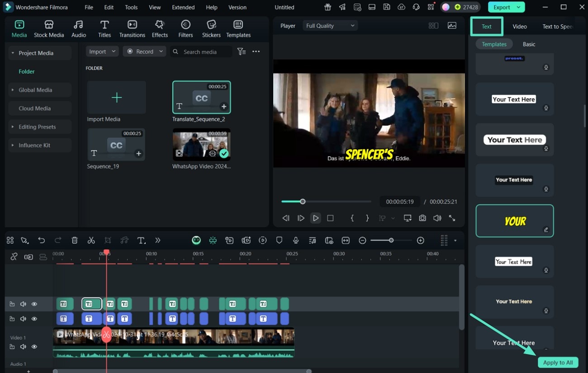The image size is (588, 373).
Task: Click the player progress bar
Action: click(326, 201)
